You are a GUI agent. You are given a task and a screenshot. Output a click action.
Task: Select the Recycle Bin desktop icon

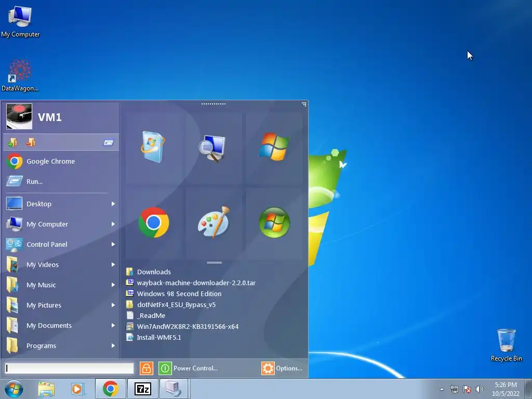506,345
